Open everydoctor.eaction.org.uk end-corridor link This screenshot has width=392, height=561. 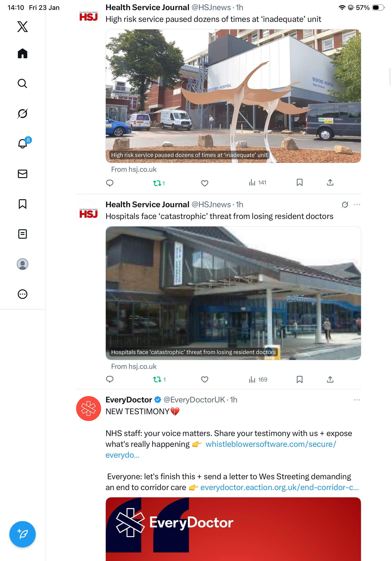click(280, 487)
